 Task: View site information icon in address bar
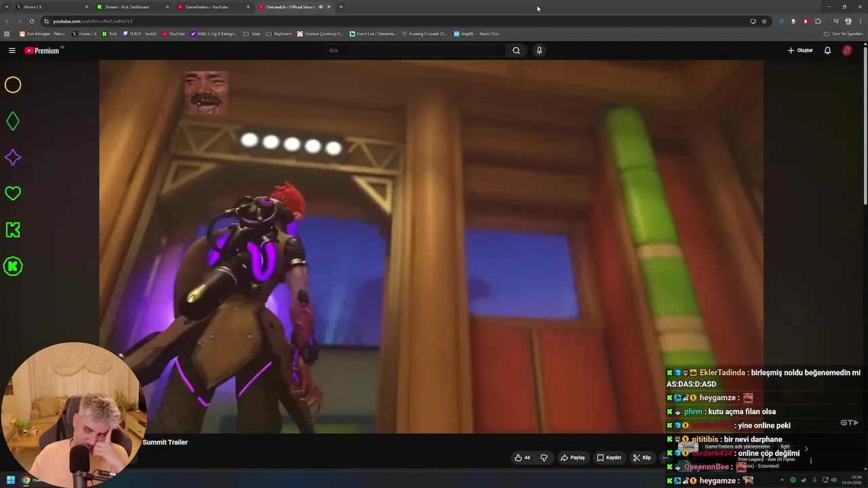coord(46,21)
